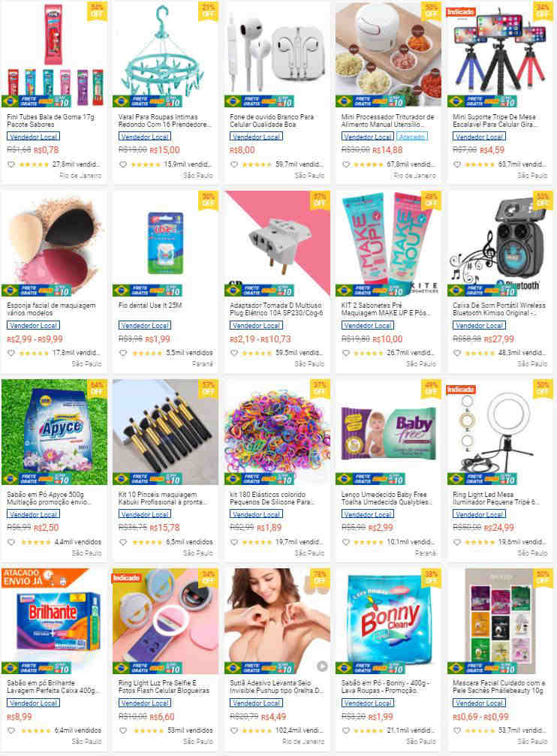Favorite the Fio dental Use It 25M
This screenshot has width=557, height=756.
[x=123, y=353]
